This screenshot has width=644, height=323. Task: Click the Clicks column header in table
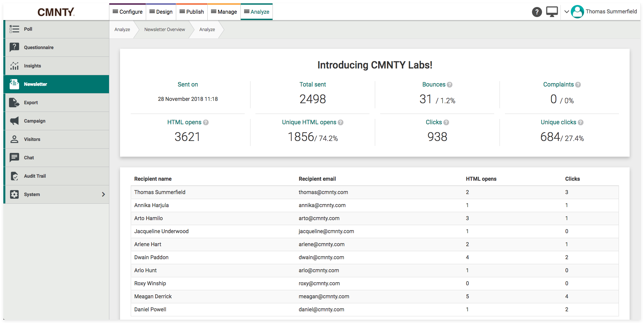point(572,179)
